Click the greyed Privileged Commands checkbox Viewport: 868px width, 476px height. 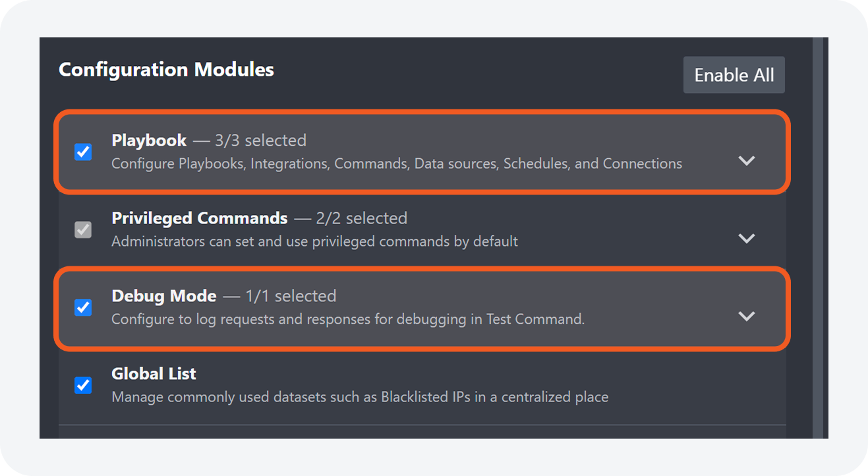pos(83,230)
